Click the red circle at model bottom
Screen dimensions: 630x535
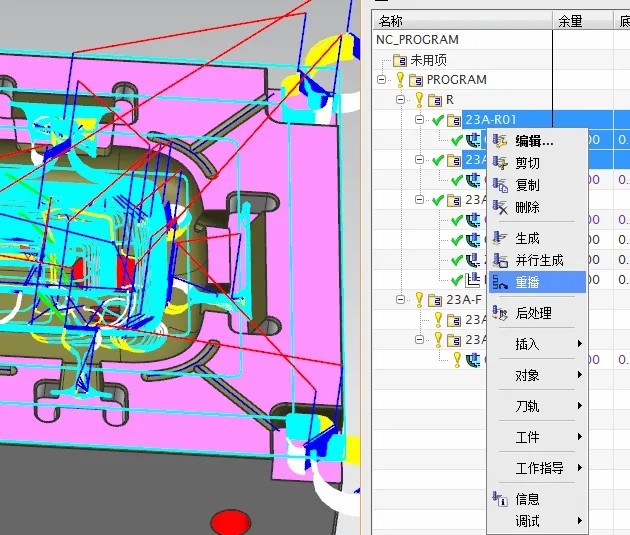231,522
